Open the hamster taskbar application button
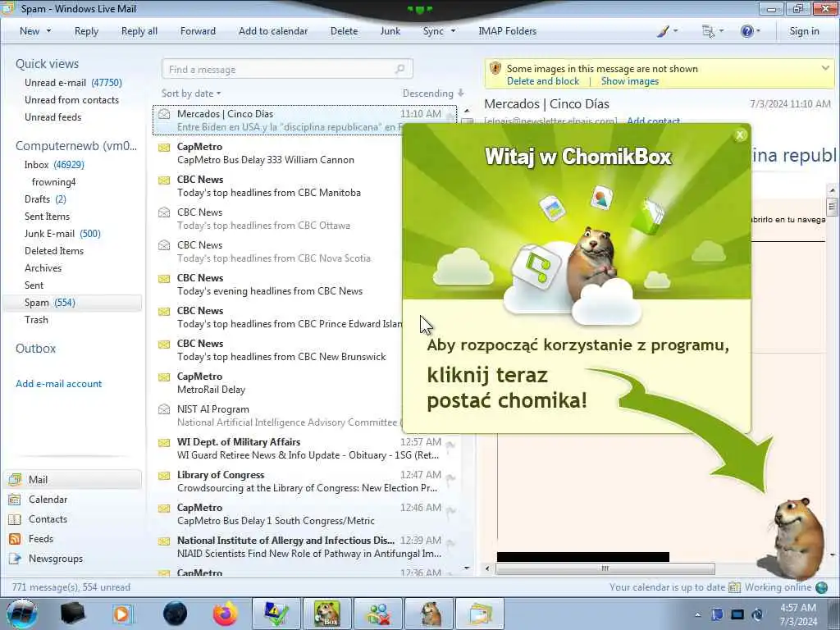This screenshot has width=840, height=630. click(429, 614)
